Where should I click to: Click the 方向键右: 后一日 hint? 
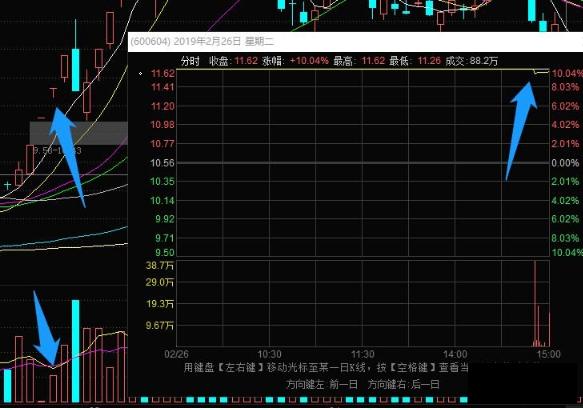404,384
